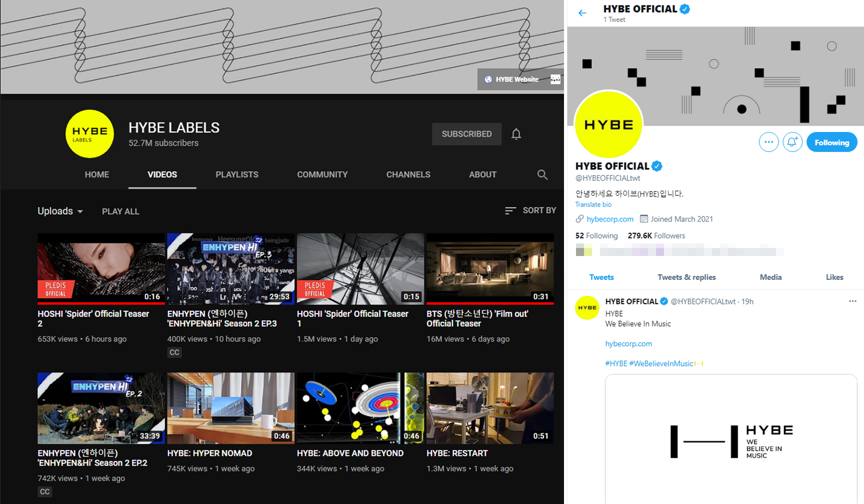The image size is (864, 504).
Task: Switch to the Twitter Media tab
Action: pyautogui.click(x=770, y=277)
